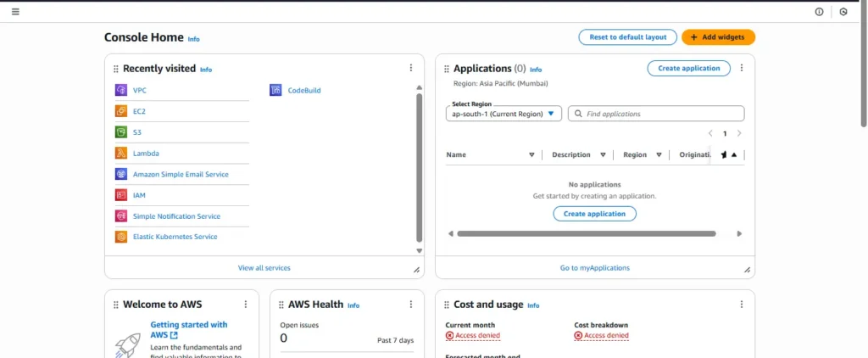Sort applications by Region column arrow
The height and width of the screenshot is (358, 868).
pyautogui.click(x=659, y=155)
